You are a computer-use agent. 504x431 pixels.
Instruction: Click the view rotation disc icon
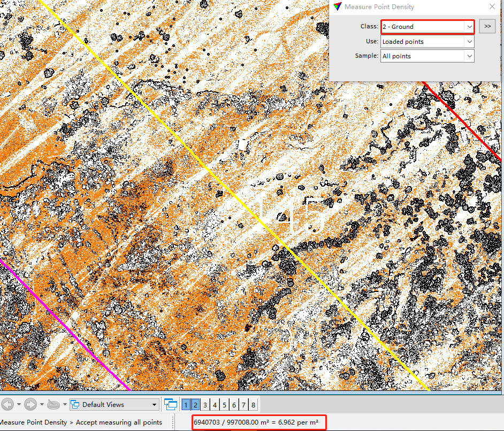(54, 404)
